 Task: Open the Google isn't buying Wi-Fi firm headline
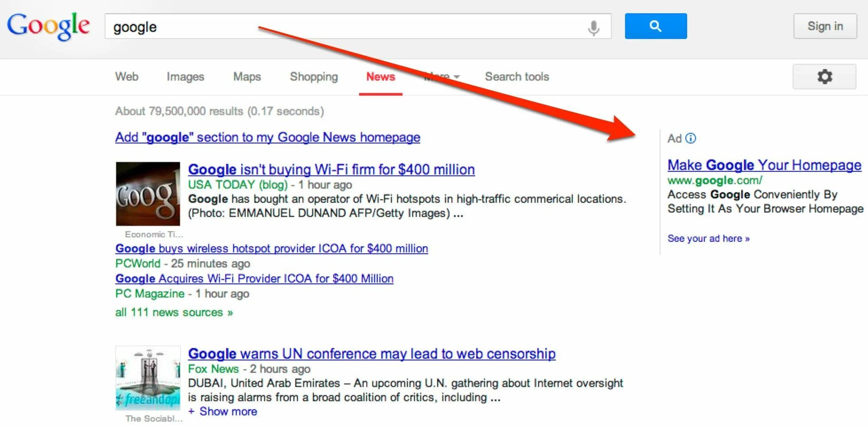[331, 170]
